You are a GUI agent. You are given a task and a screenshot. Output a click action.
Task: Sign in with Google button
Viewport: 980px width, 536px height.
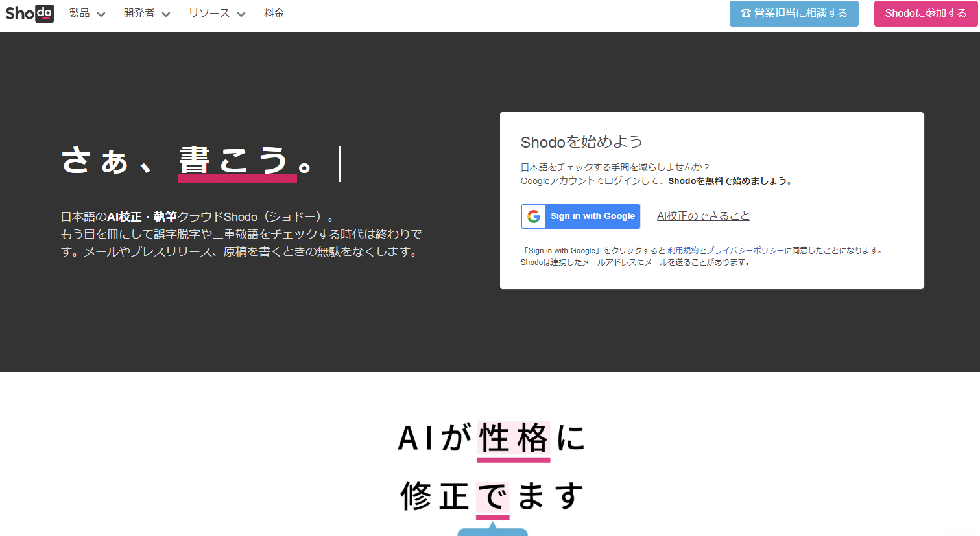click(580, 216)
